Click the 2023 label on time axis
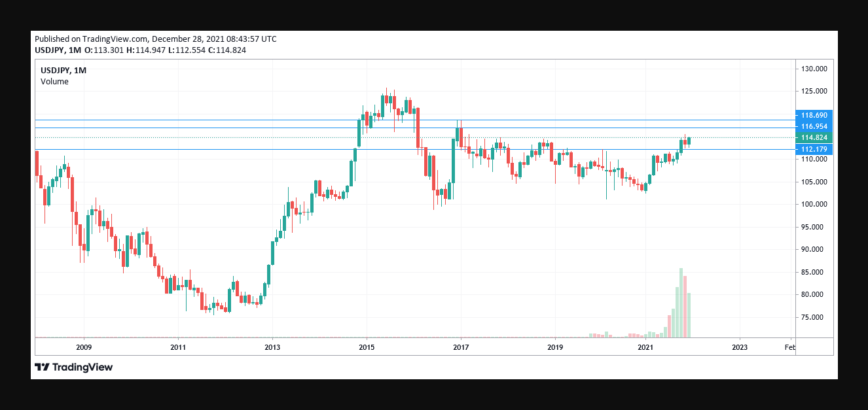Image resolution: width=868 pixels, height=410 pixels. click(x=740, y=347)
